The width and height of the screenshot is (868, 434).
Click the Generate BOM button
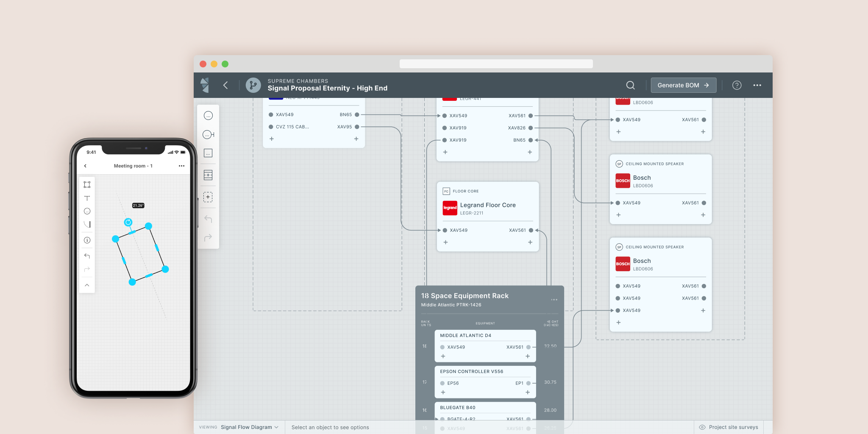(683, 85)
